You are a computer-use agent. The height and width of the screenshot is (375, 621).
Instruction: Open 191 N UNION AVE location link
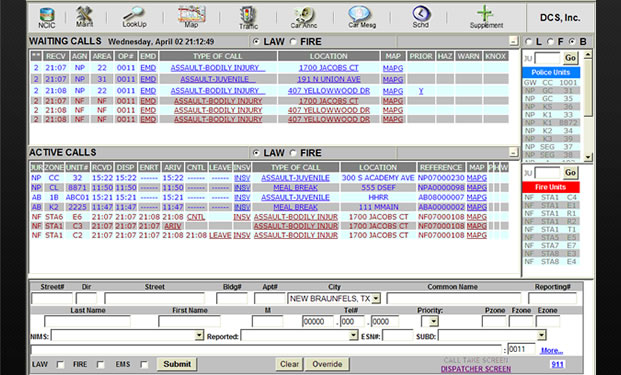tap(329, 79)
